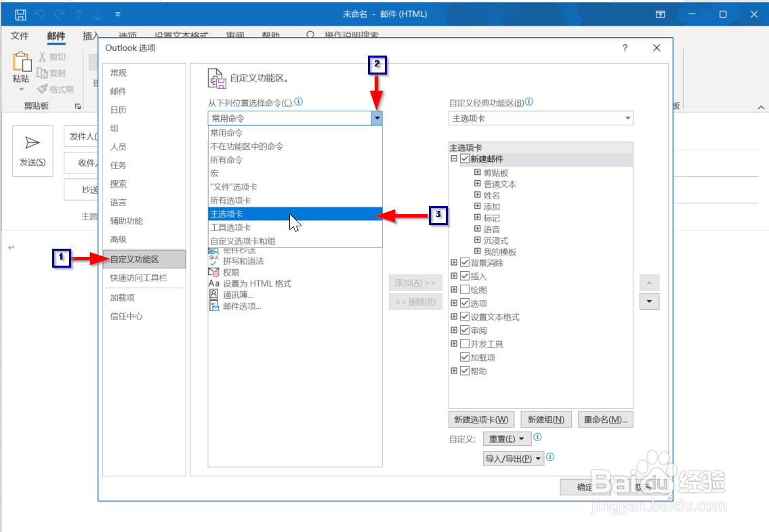The height and width of the screenshot is (532, 769).
Task: Click the Save icon in the title bar
Action: tap(20, 15)
